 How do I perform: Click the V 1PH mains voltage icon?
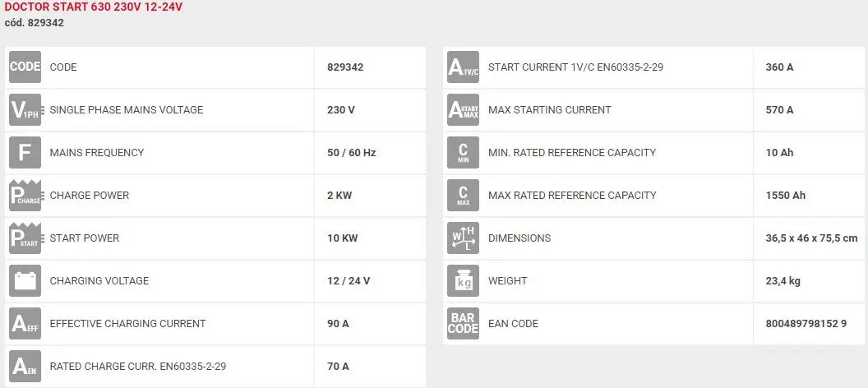click(x=25, y=109)
